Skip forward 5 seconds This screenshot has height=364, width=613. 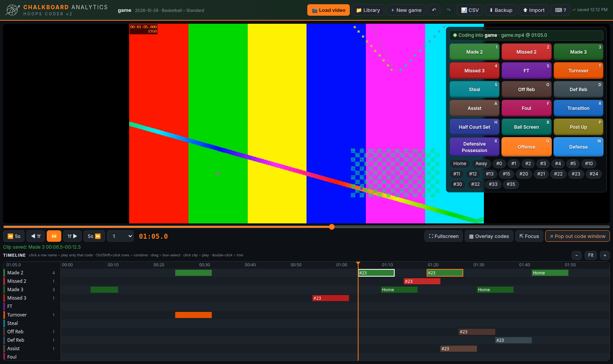[x=94, y=236]
